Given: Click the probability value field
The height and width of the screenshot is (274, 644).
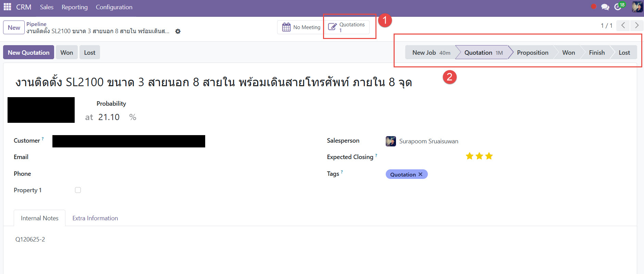Looking at the screenshot, I should [109, 117].
